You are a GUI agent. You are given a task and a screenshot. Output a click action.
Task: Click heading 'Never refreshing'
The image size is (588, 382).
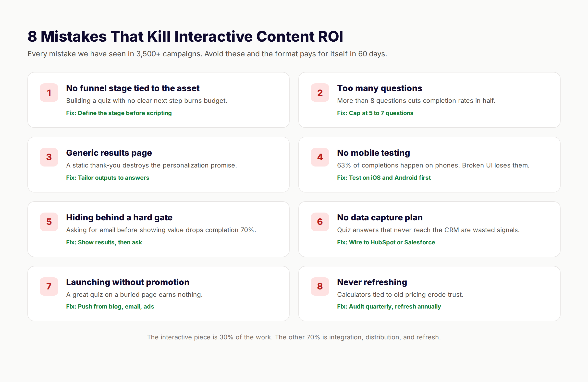pos(372,282)
